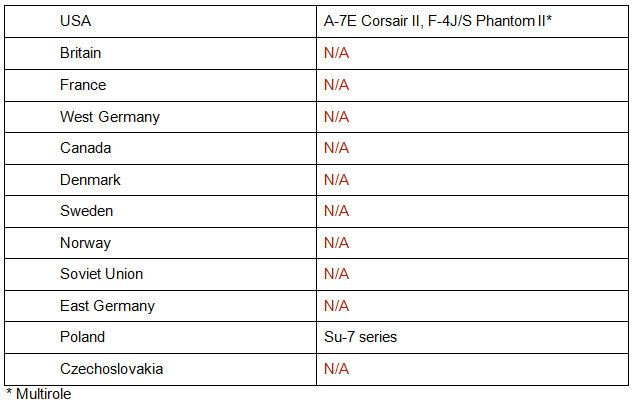The image size is (632, 406).
Task: Click the Su-7 series cell
Action: click(360, 337)
